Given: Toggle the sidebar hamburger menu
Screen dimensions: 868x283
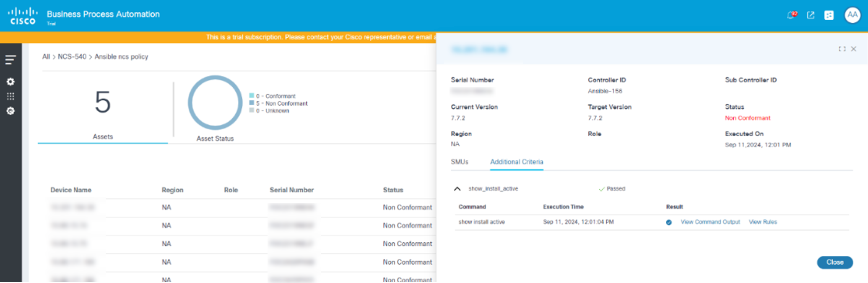Looking at the screenshot, I should pos(10,60).
